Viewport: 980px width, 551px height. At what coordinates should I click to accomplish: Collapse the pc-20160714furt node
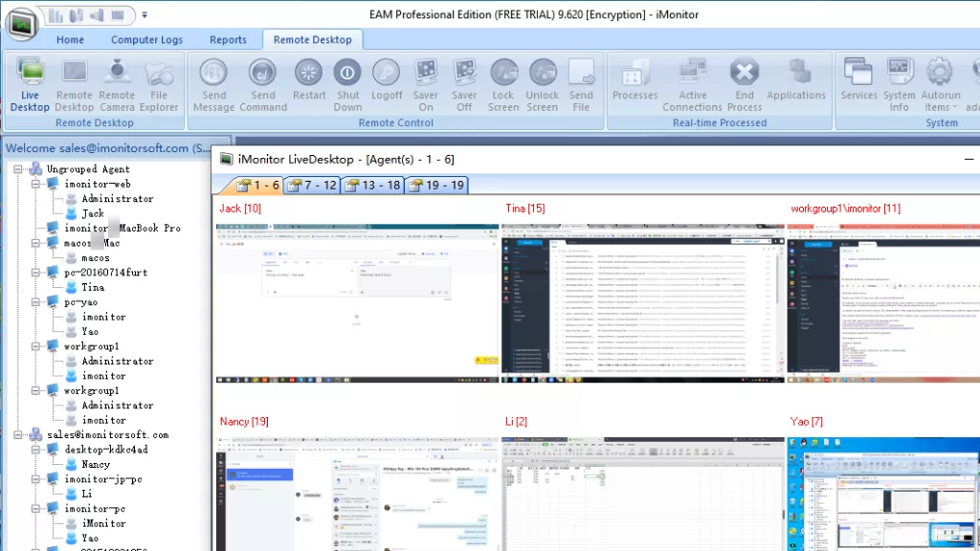point(35,273)
